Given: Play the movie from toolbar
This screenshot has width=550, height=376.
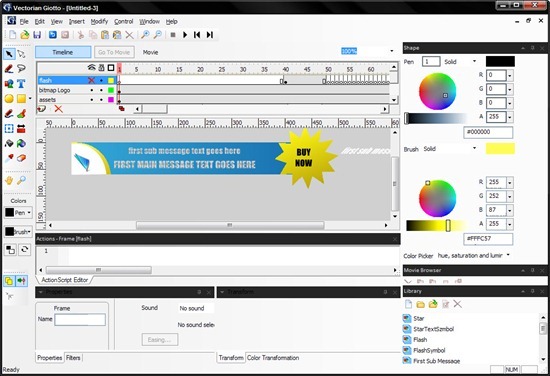Looking at the screenshot, I should pyautogui.click(x=185, y=35).
